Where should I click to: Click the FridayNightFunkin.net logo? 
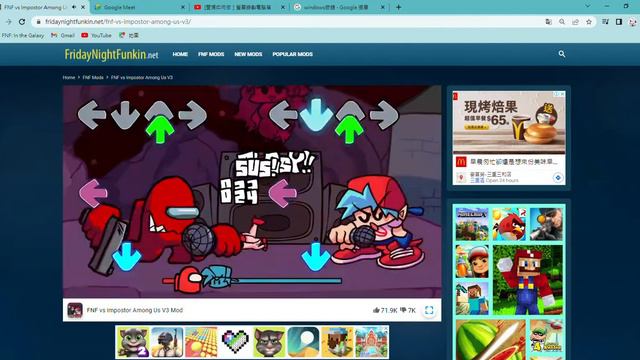click(x=111, y=55)
